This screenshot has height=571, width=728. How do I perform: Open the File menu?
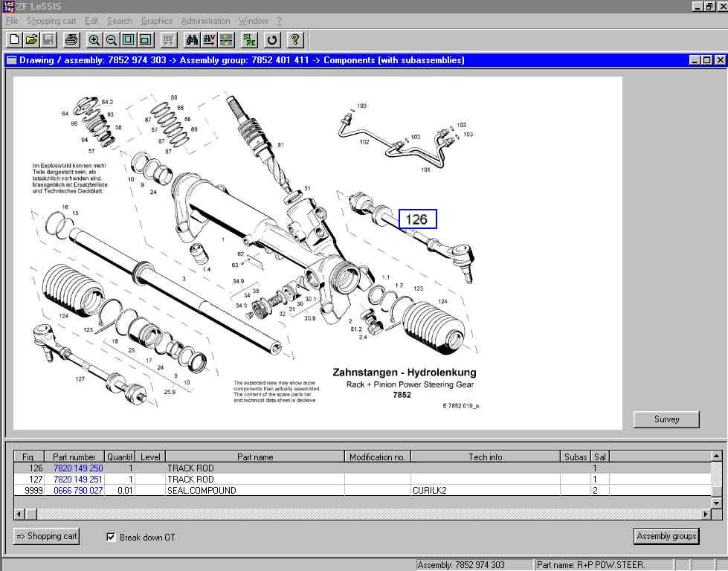(x=12, y=21)
